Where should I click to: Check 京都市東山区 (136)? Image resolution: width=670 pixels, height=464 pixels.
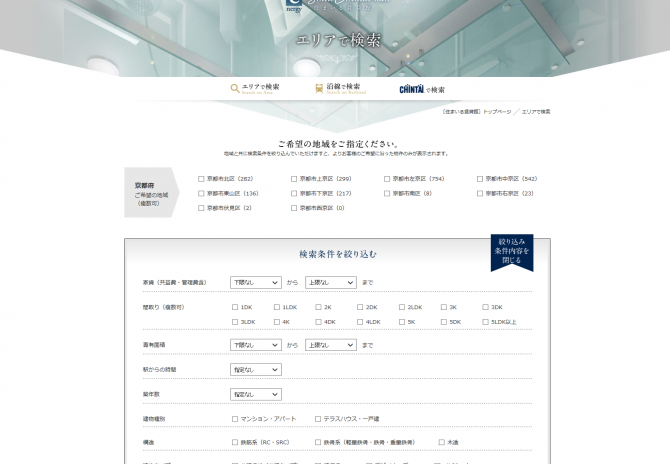(x=201, y=194)
